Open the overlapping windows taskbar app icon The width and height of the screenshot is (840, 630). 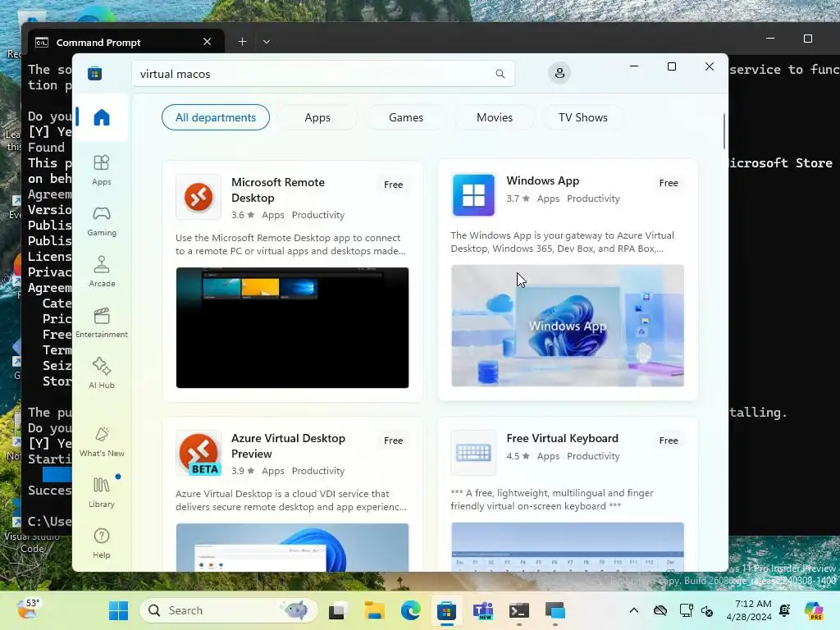click(x=555, y=610)
